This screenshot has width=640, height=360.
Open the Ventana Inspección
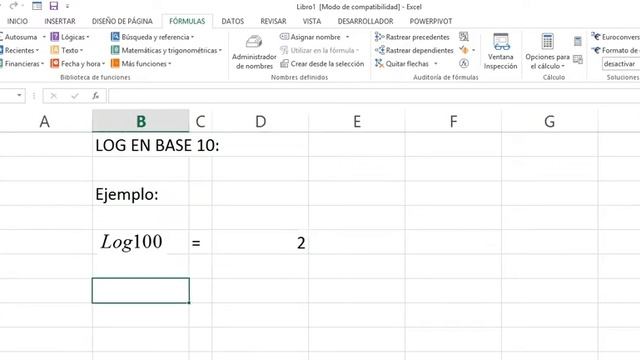point(500,52)
